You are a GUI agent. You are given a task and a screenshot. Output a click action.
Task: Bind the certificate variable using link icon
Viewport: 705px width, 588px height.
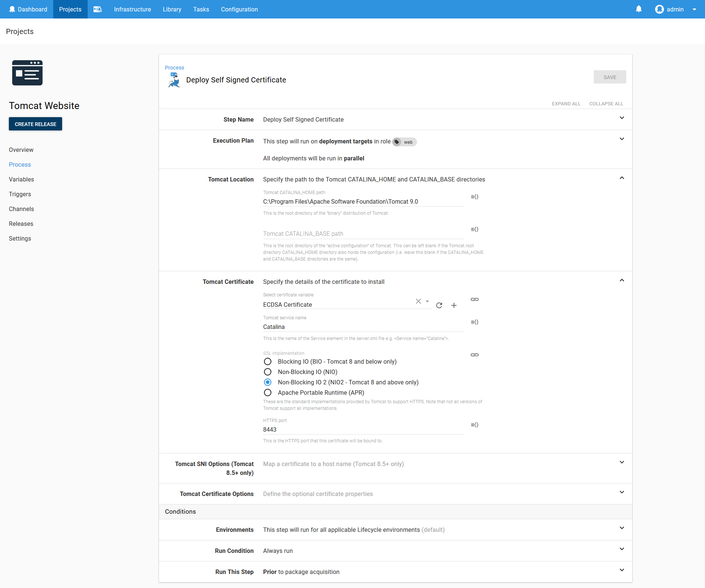click(x=475, y=299)
